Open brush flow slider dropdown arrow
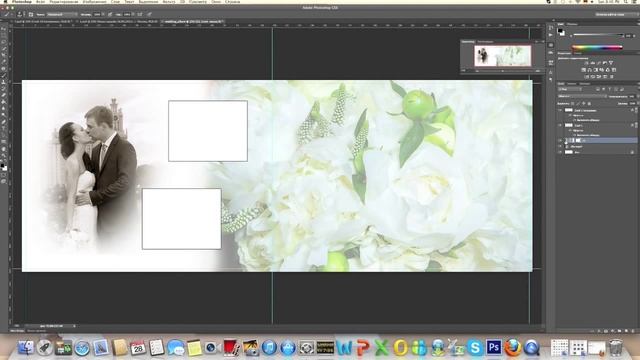This screenshot has height=360, width=640. pyautogui.click(x=133, y=14)
